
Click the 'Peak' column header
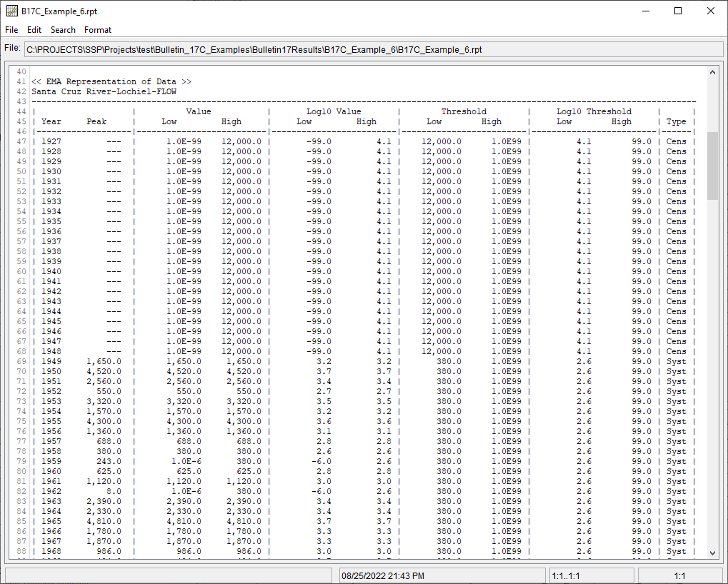96,121
